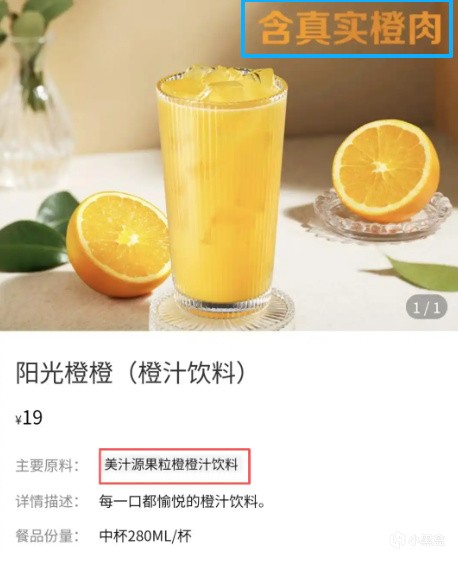Image resolution: width=458 pixels, height=562 pixels.
Task: Click the glass coaster under the drink
Action: pos(222,310)
